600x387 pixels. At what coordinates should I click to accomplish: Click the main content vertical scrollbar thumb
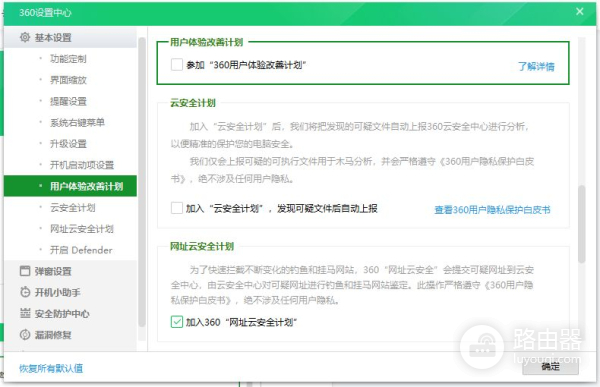(x=582, y=224)
